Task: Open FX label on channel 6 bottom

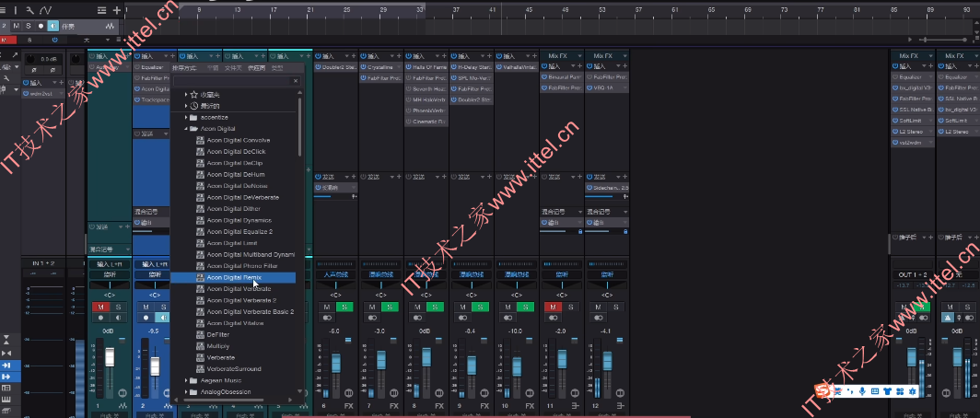Action: click(349, 406)
